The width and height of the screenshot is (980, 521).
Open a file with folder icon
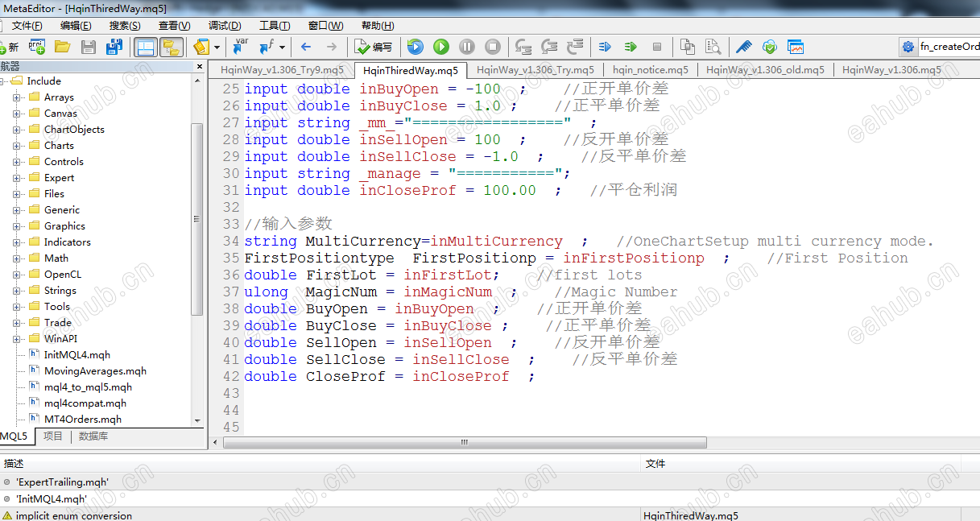(x=62, y=47)
